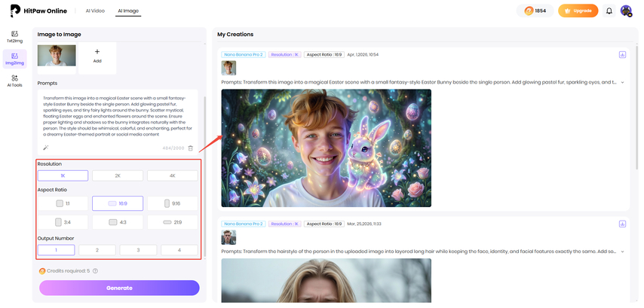Set output number to 4
This screenshot has height=308, width=644.
[x=179, y=250]
